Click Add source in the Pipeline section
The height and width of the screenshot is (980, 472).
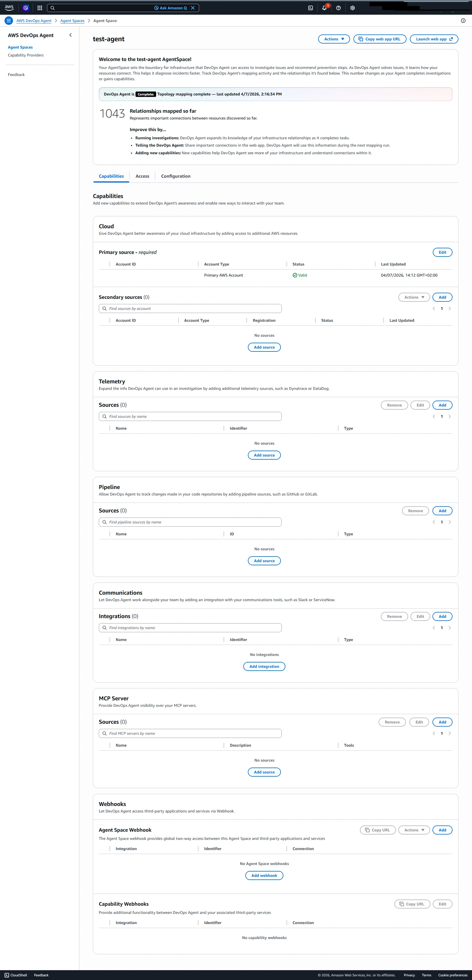[264, 561]
